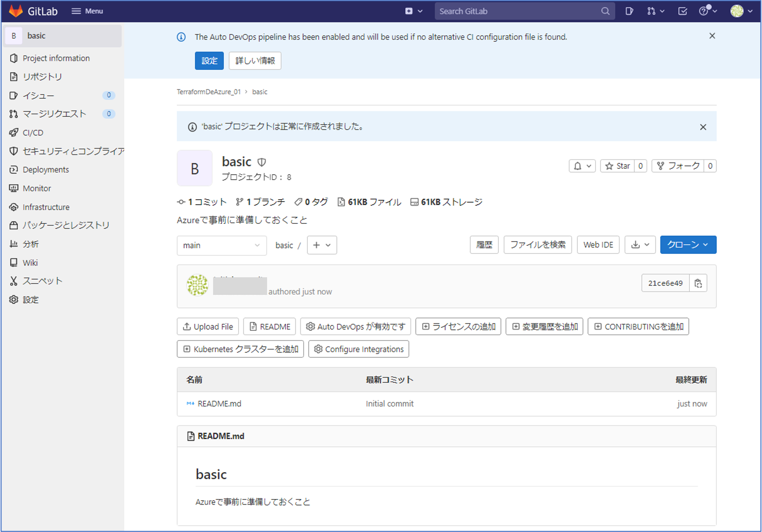Open the help question mark menu
Screen dimensions: 762x532
pos(708,11)
